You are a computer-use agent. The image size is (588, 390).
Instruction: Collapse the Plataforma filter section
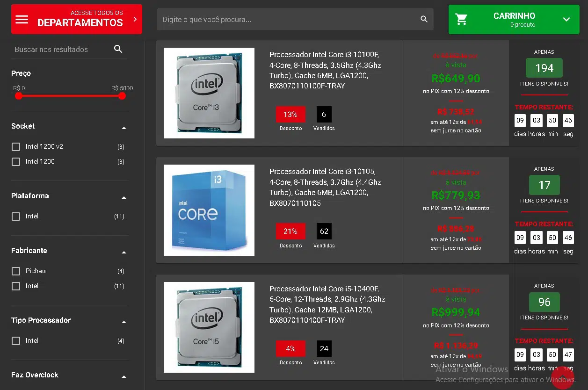coord(124,197)
